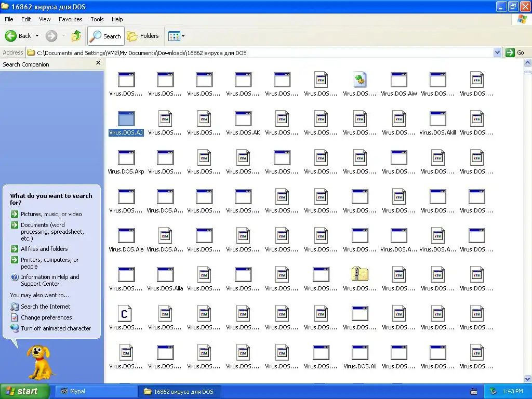This screenshot has height=399, width=532.
Task: Show the Folders pane
Action: click(x=142, y=36)
